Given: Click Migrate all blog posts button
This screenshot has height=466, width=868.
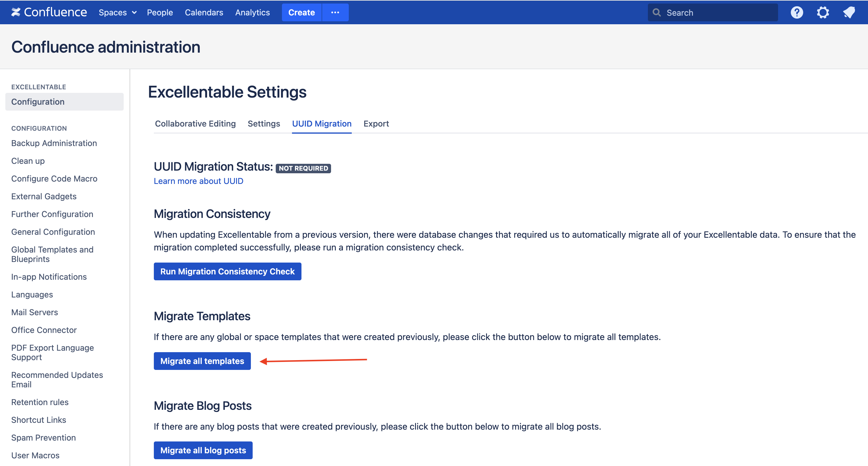Looking at the screenshot, I should click(x=203, y=450).
